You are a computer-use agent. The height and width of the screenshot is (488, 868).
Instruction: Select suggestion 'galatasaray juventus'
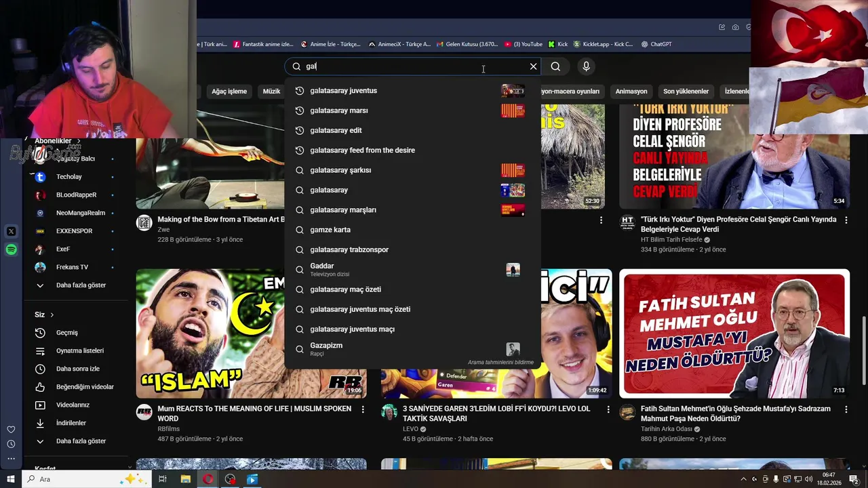point(413,91)
